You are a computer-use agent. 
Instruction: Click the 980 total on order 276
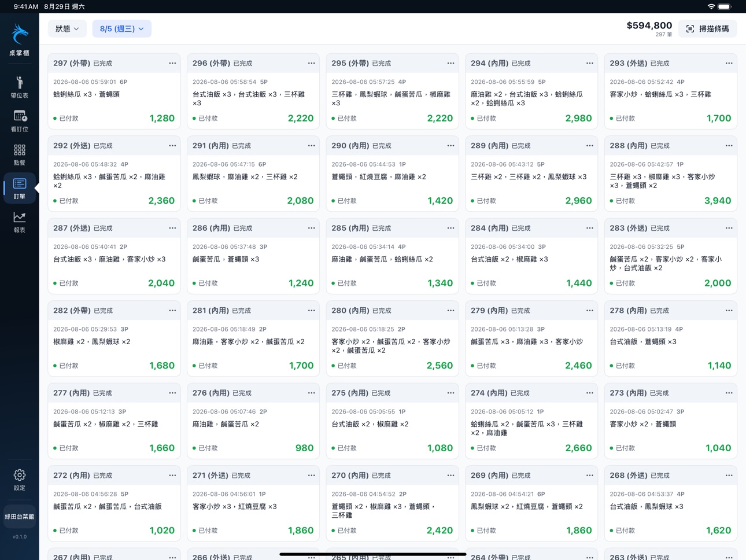304,448
